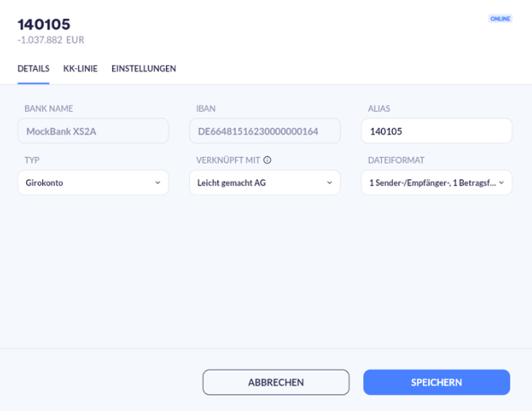The width and height of the screenshot is (532, 411).
Task: Click the Bank Name field showing MockBank XS2A
Action: tap(93, 131)
